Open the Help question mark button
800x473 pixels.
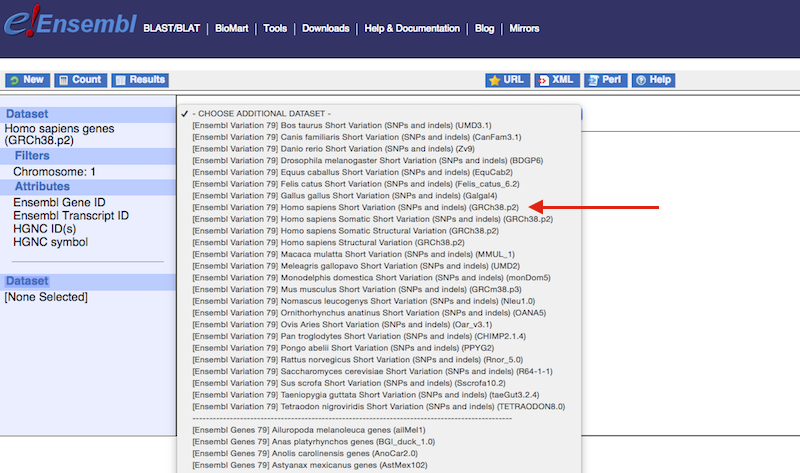[x=640, y=80]
